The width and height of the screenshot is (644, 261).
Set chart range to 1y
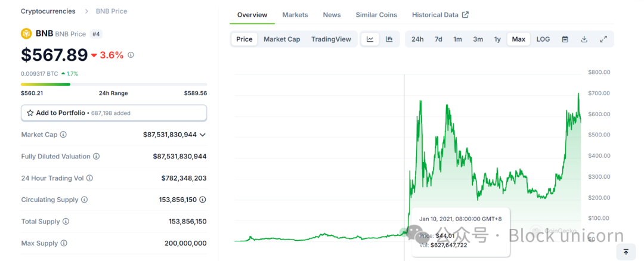tap(497, 39)
